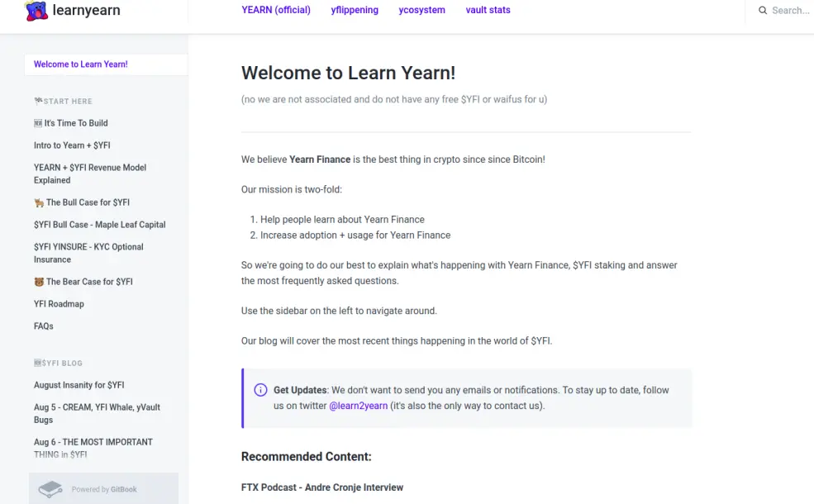Click the icon beside It's Time To Build

pyautogui.click(x=38, y=123)
